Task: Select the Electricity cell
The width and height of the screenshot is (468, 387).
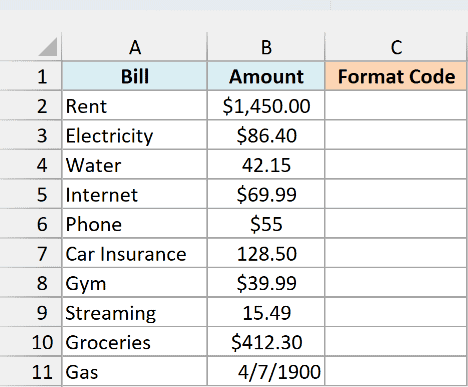Action: click(135, 135)
